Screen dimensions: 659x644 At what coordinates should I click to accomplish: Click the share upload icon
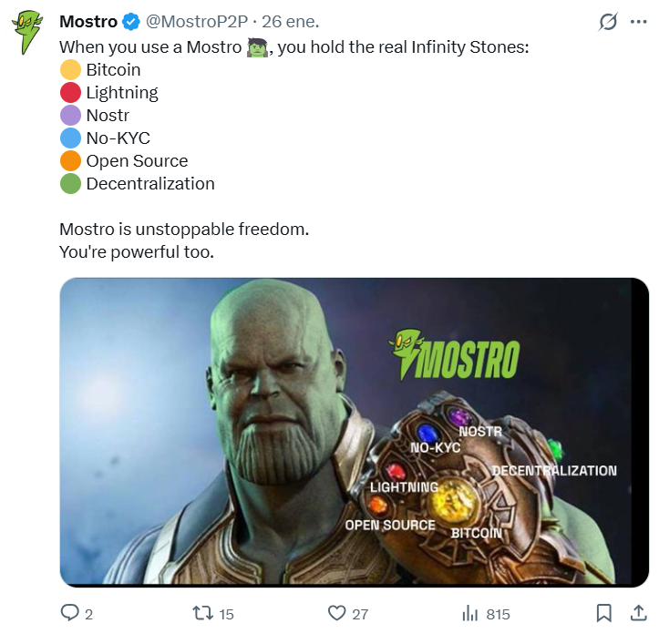tap(638, 613)
